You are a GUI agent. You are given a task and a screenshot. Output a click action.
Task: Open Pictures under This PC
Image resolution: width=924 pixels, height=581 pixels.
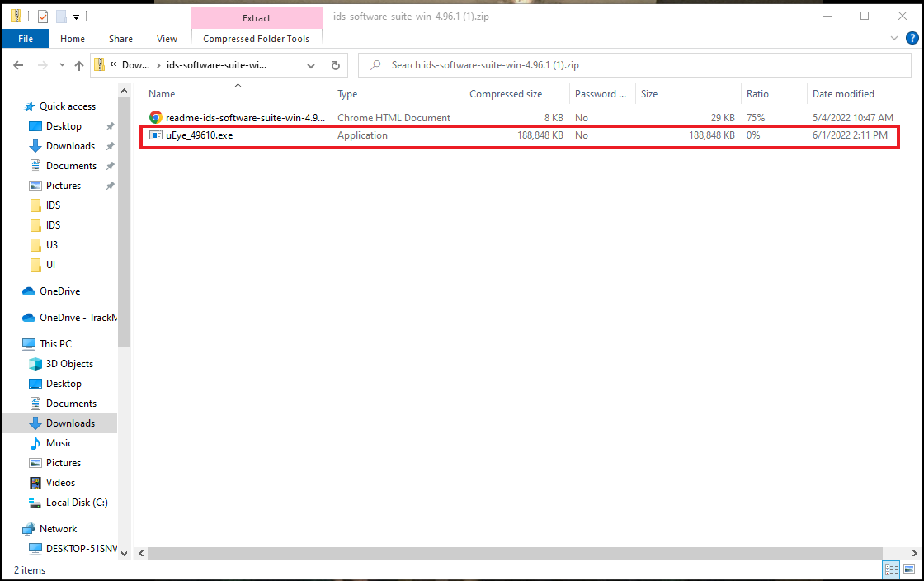click(x=64, y=463)
